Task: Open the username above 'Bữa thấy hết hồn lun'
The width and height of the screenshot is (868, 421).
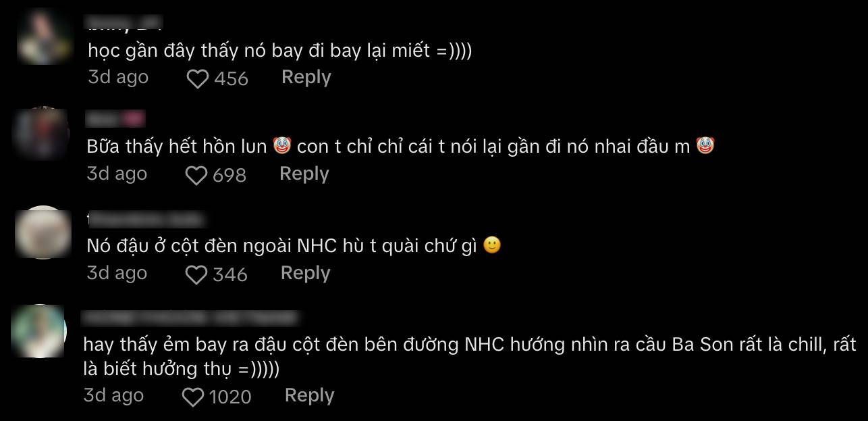Action: (x=115, y=119)
